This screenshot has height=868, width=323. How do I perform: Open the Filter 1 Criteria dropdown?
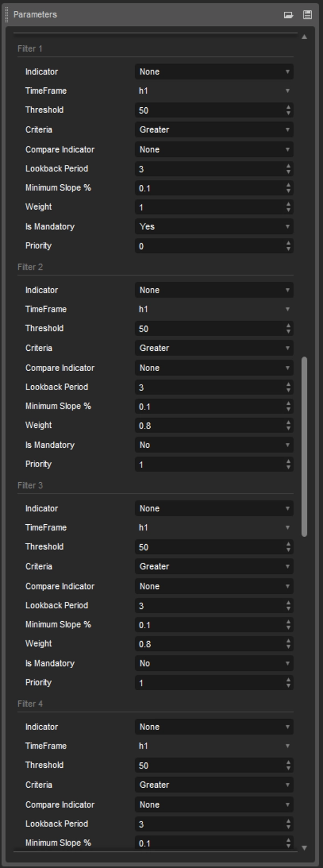click(214, 129)
